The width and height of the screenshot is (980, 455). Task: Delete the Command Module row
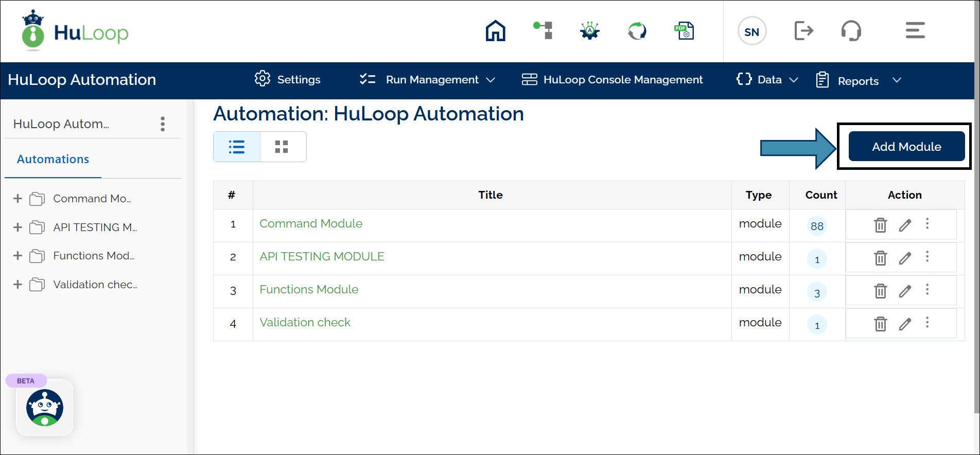[880, 225]
